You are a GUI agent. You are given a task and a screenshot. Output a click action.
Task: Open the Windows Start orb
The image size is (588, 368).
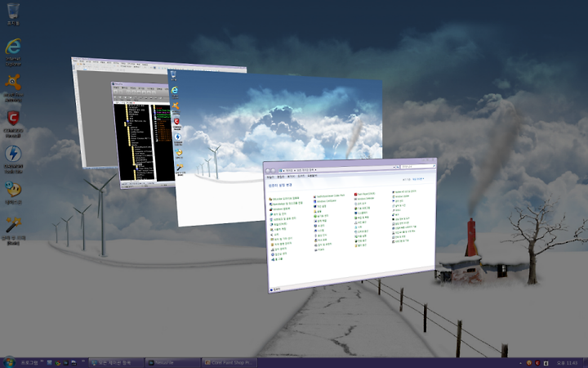tap(9, 362)
